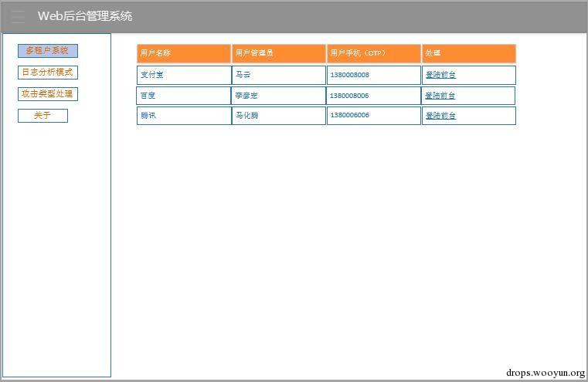
Task: Click 登陆前台 link for 百度 row
Action: click(440, 96)
